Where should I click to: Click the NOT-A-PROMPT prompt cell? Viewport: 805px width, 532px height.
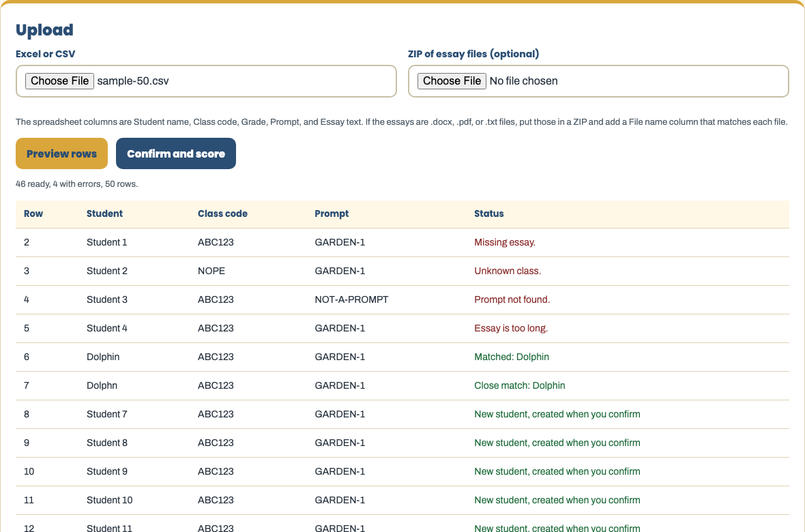tap(351, 300)
